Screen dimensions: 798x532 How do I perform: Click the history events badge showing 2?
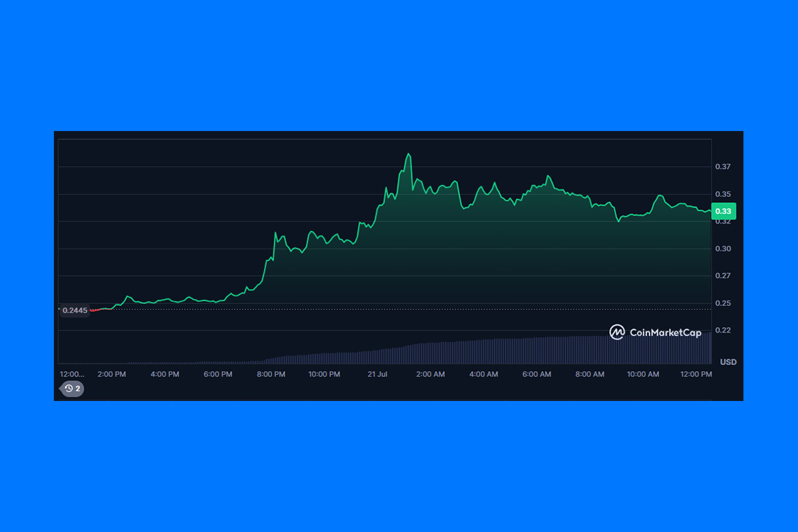pos(72,388)
